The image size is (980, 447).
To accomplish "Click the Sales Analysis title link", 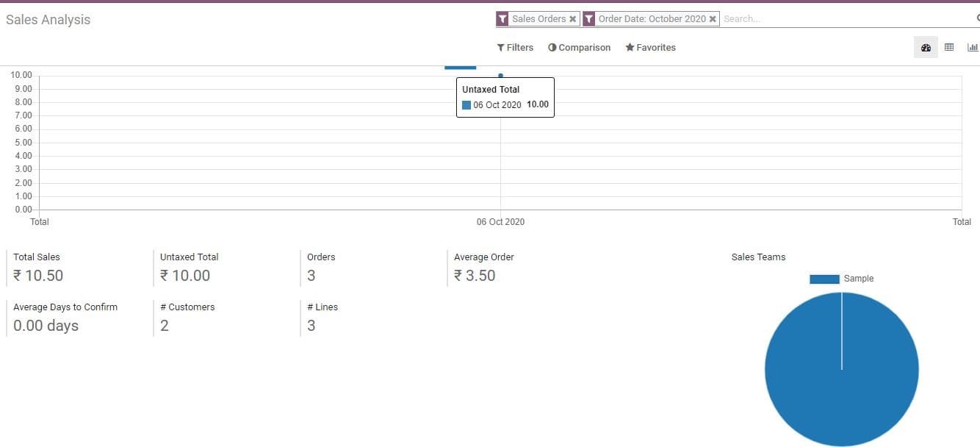I will [48, 19].
